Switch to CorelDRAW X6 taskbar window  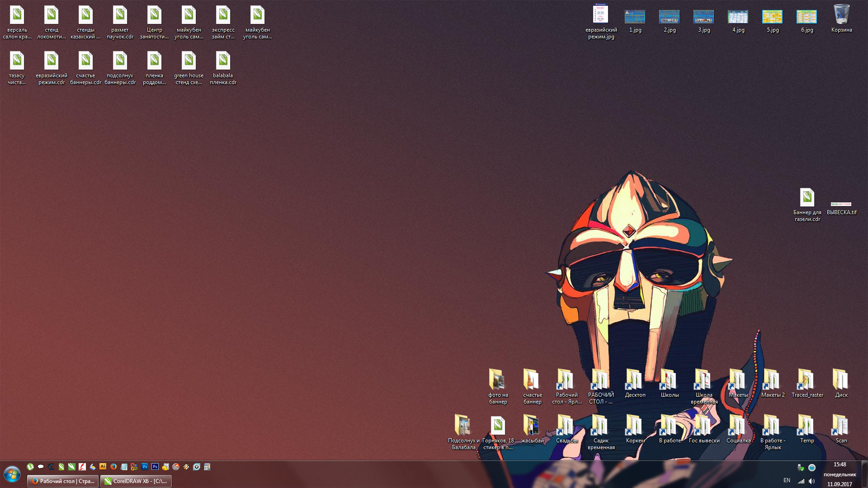pyautogui.click(x=136, y=481)
